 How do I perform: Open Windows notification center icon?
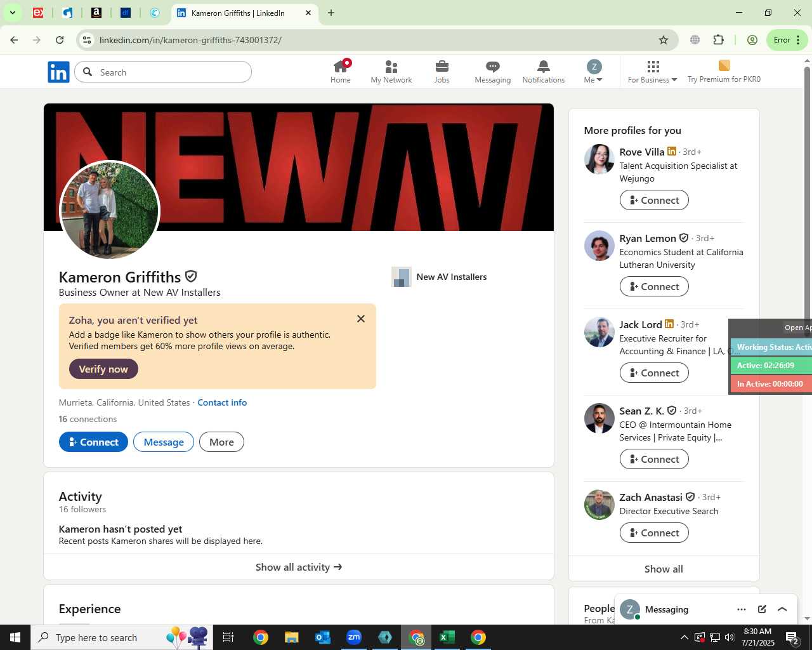pyautogui.click(x=792, y=637)
